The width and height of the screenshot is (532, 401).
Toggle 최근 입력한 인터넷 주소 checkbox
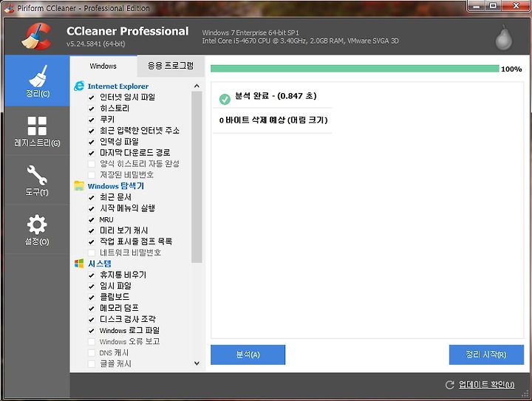click(x=92, y=131)
